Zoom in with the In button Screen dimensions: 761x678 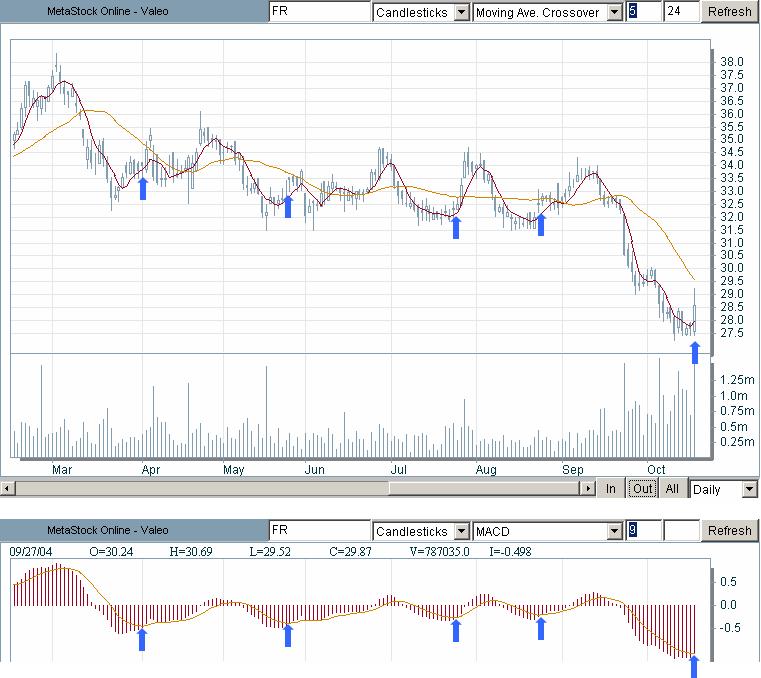[x=611, y=489]
